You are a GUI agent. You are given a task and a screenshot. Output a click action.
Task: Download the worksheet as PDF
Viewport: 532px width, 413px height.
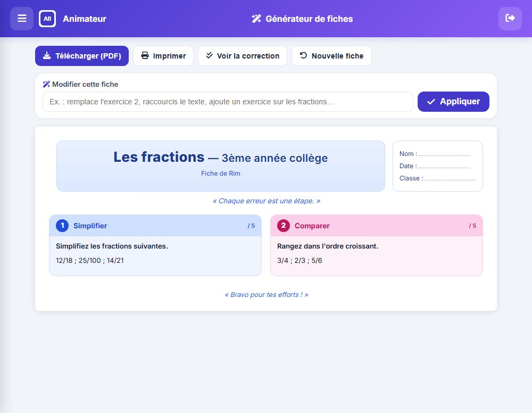(x=82, y=56)
